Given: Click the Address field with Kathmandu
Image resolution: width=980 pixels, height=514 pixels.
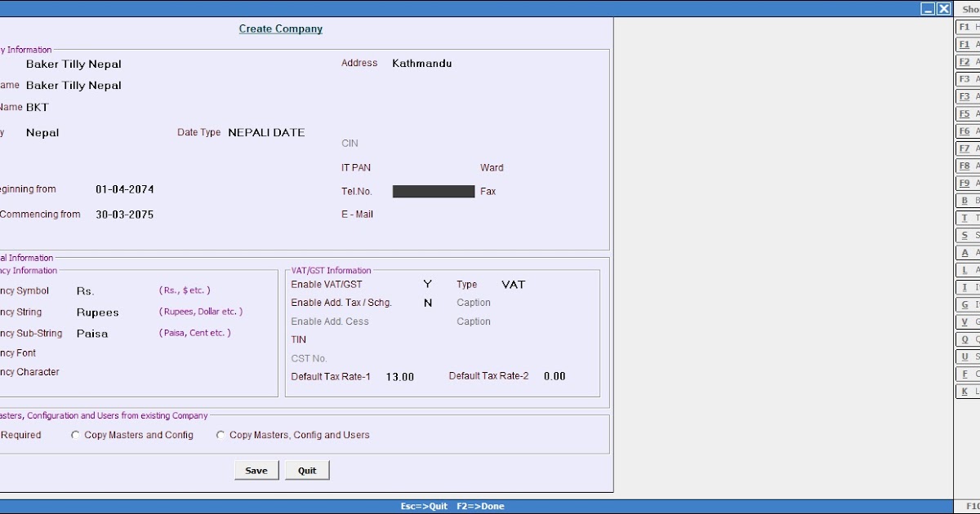Looking at the screenshot, I should 421,63.
